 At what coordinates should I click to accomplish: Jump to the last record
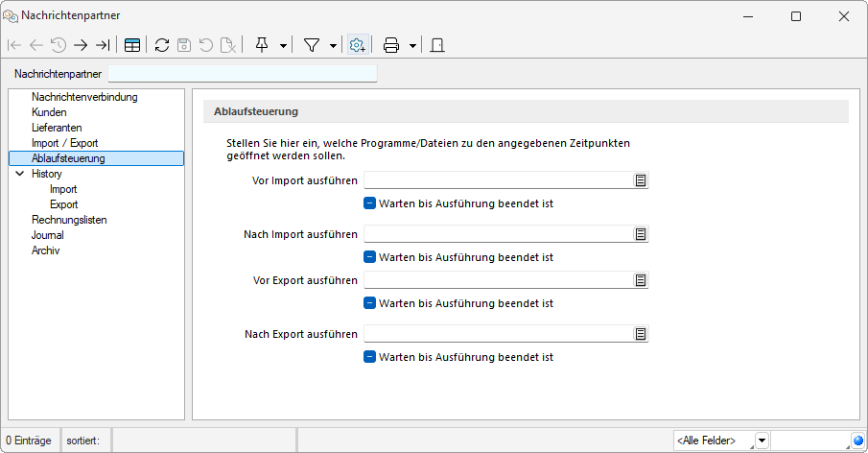tap(103, 45)
